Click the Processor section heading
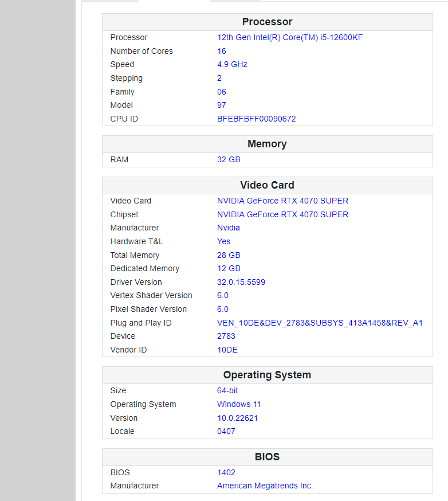 coord(268,22)
